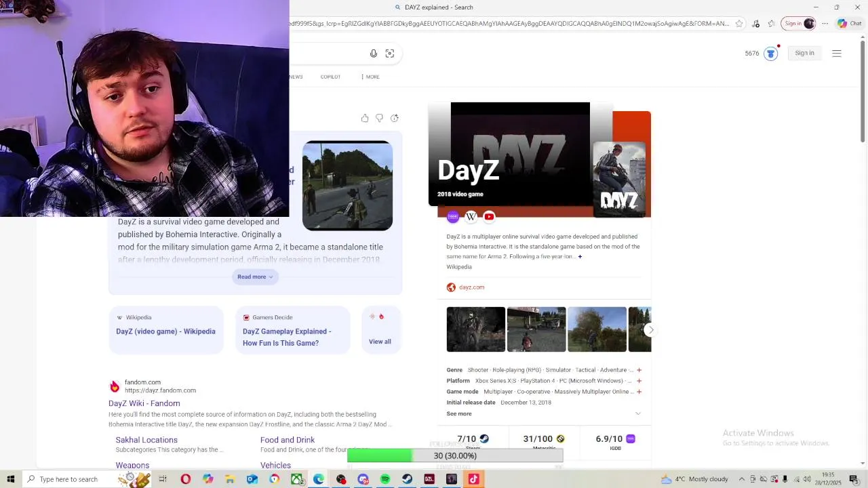Open Microsoft Rewards medal icon
This screenshot has height=488, width=868.
(771, 54)
